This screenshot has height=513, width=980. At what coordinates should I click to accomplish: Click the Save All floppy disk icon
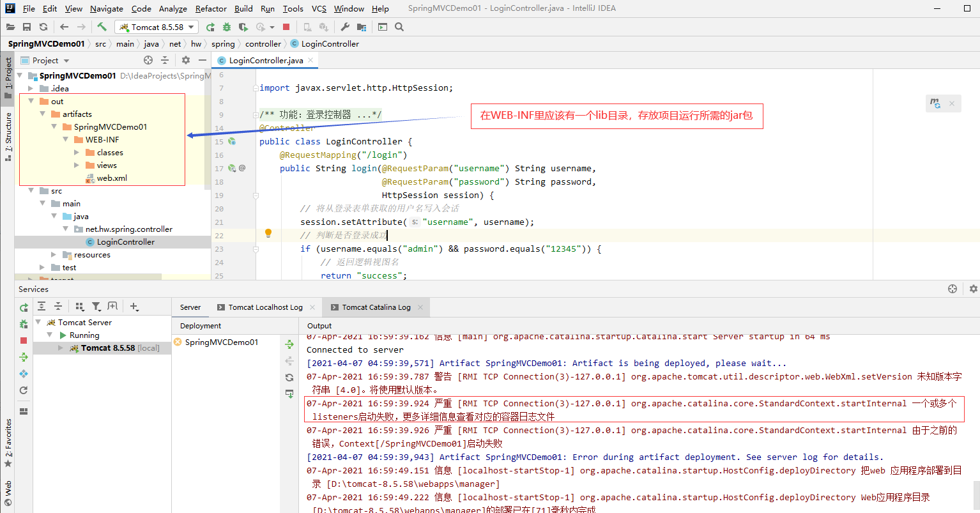[x=27, y=27]
